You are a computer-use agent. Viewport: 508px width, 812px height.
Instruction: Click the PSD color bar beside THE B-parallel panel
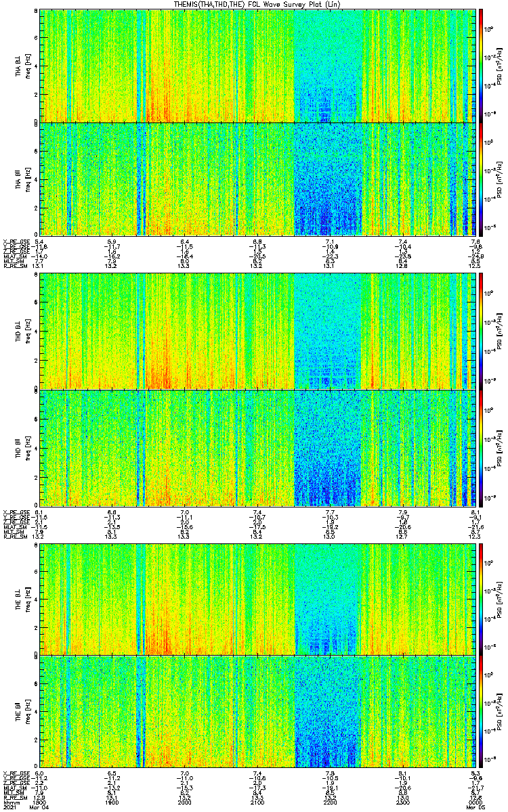click(x=481, y=711)
